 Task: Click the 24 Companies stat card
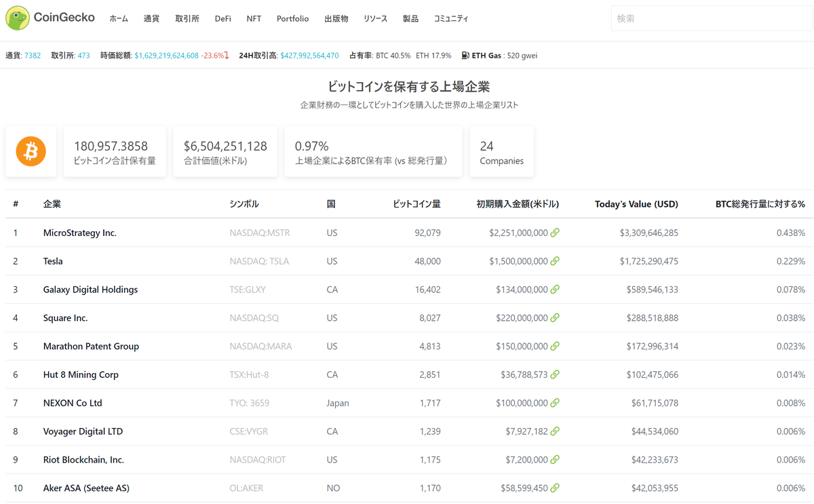click(x=501, y=151)
